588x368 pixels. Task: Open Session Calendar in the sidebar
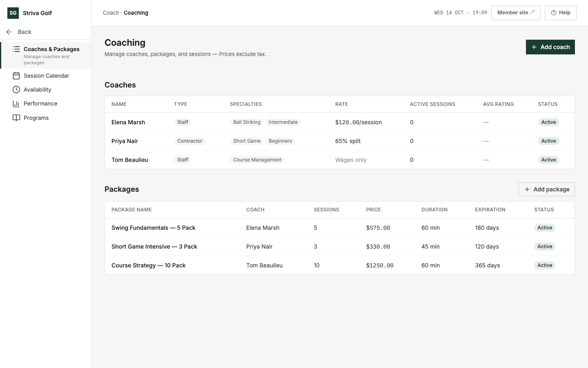pyautogui.click(x=46, y=76)
